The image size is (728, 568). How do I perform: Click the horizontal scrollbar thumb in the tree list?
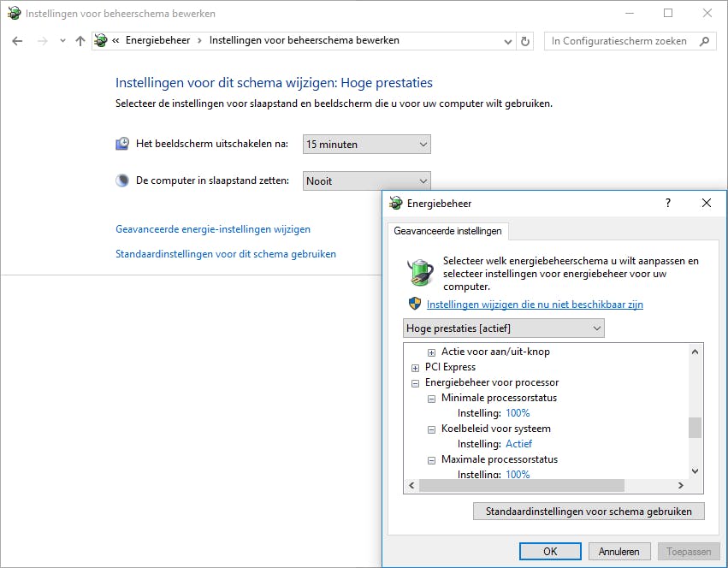click(x=522, y=485)
